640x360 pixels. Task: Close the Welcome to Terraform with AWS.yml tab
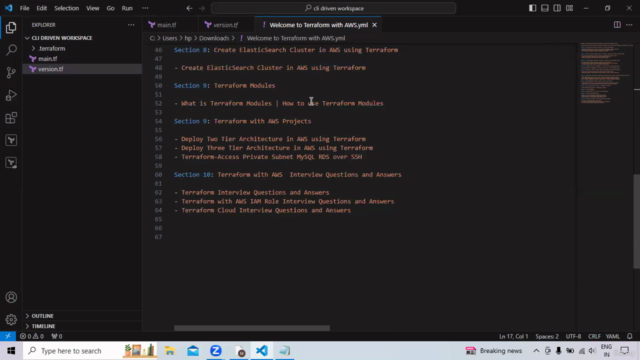(x=374, y=25)
